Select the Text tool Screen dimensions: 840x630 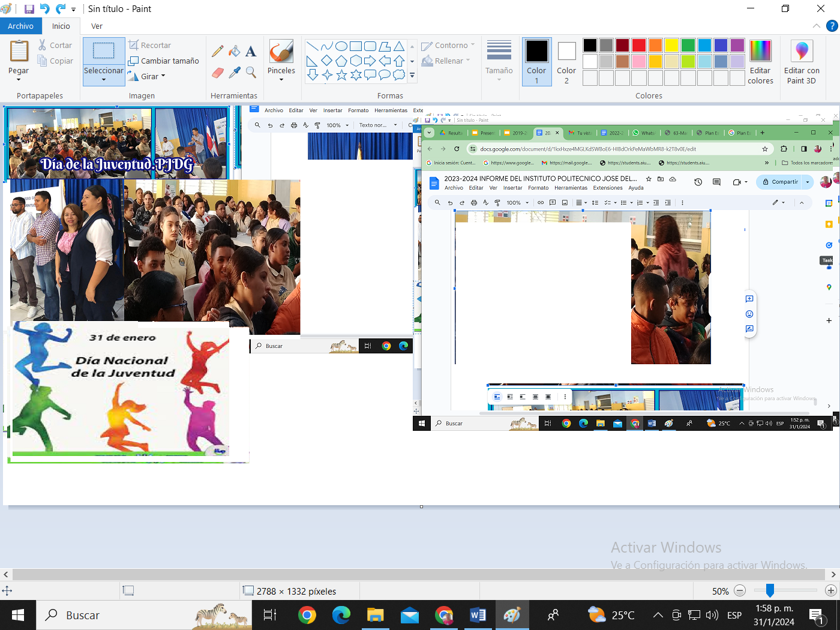(x=251, y=52)
